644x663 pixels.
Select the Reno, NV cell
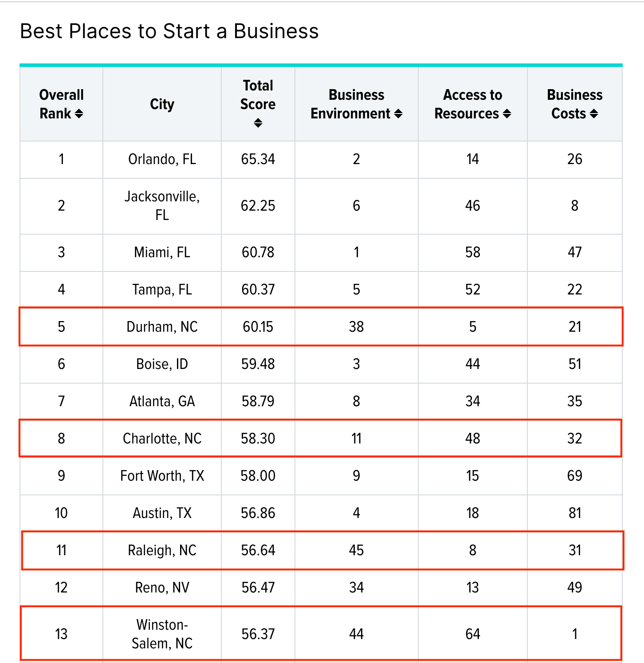[162, 588]
